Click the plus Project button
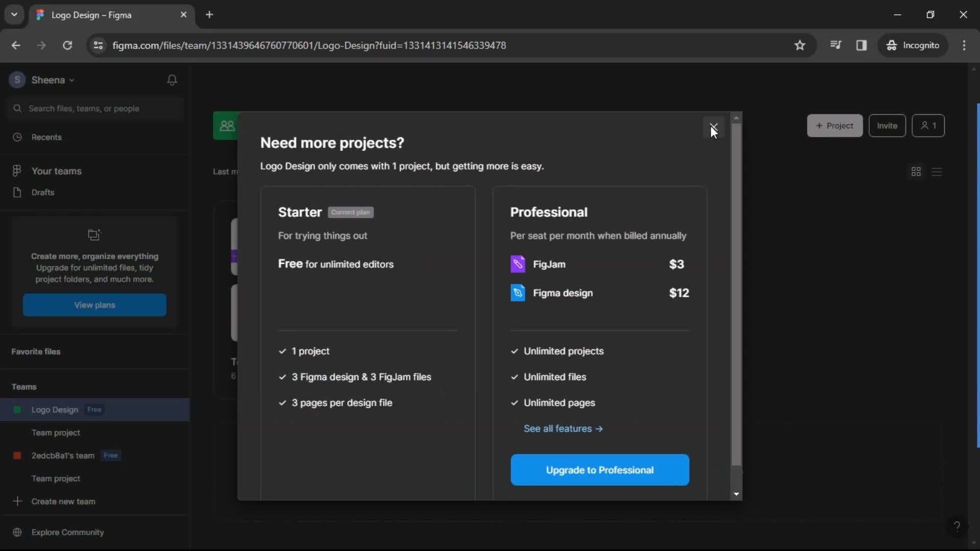The height and width of the screenshot is (551, 980). (x=835, y=126)
